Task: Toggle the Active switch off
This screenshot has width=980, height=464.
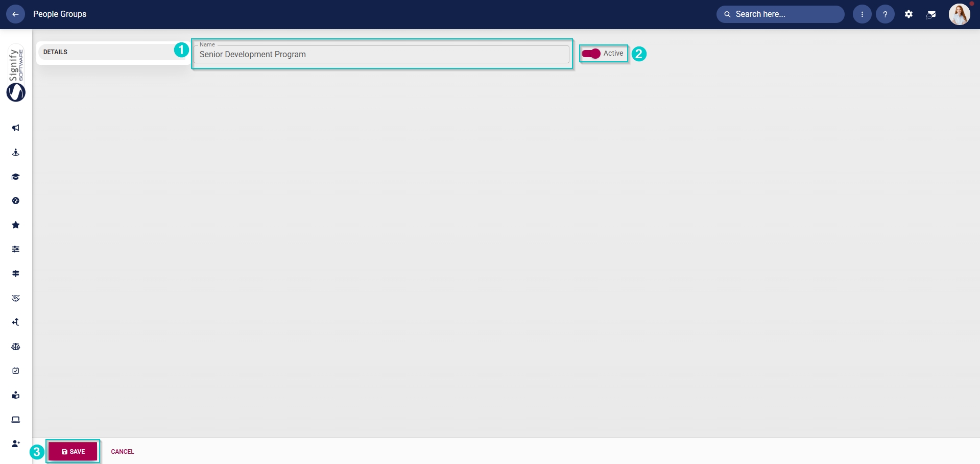Action: click(591, 54)
